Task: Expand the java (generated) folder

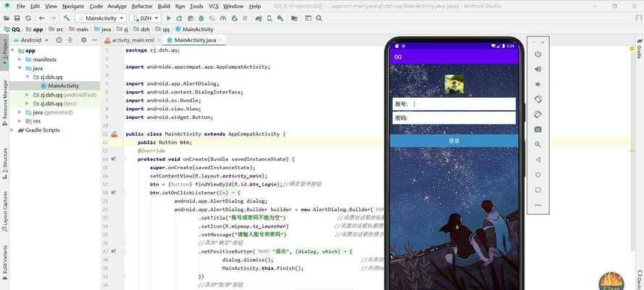Action: pos(20,112)
